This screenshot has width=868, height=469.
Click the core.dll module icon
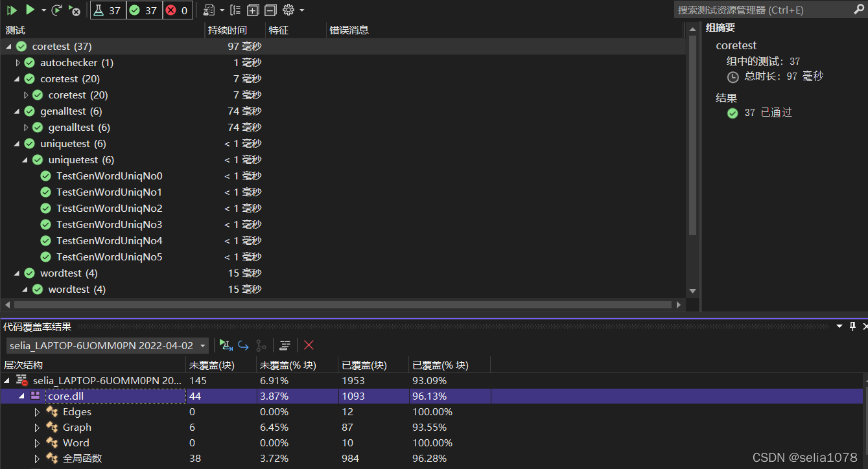tap(36, 396)
